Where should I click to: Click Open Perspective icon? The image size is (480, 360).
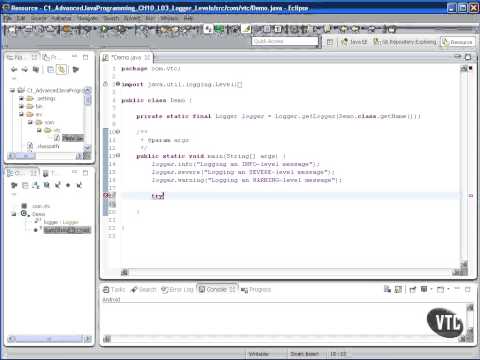[330, 42]
